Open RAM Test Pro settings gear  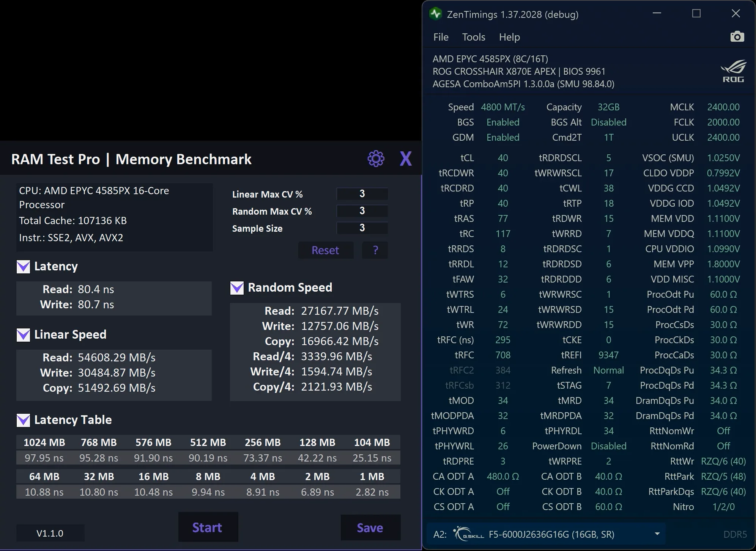[x=376, y=159]
